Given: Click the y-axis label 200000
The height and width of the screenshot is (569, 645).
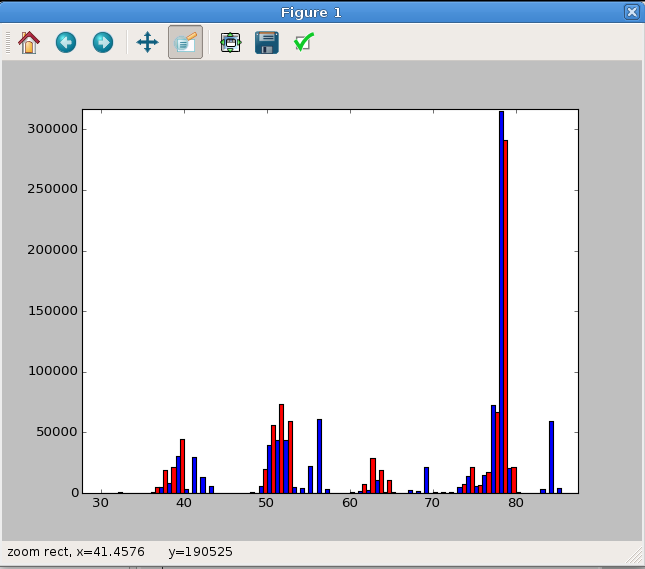Looking at the screenshot, I should [52, 250].
